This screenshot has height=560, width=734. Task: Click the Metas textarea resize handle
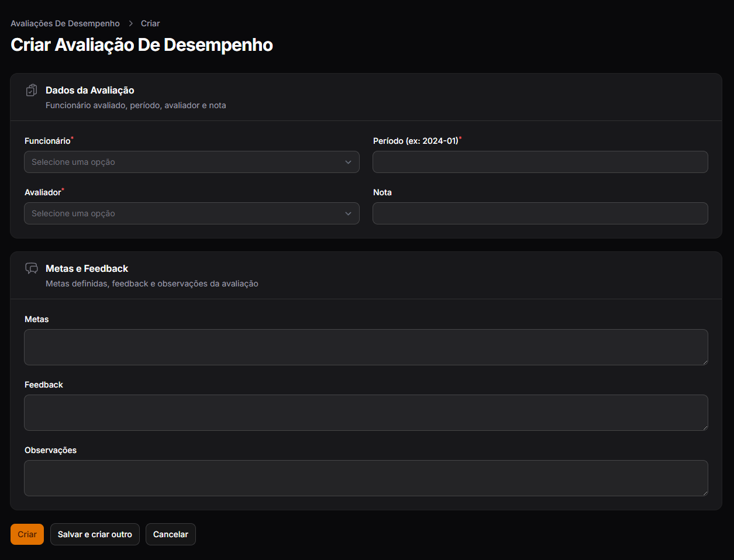point(705,362)
